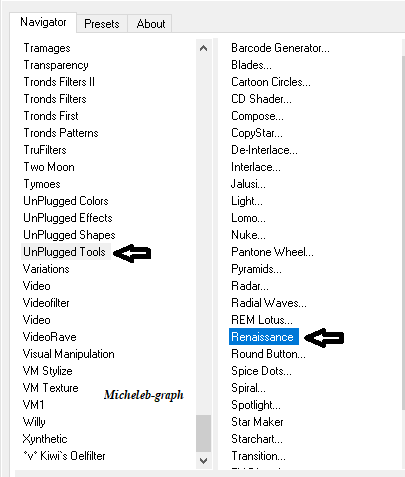Select UnPlugged Colors in list
This screenshot has height=477, width=405.
pos(66,201)
